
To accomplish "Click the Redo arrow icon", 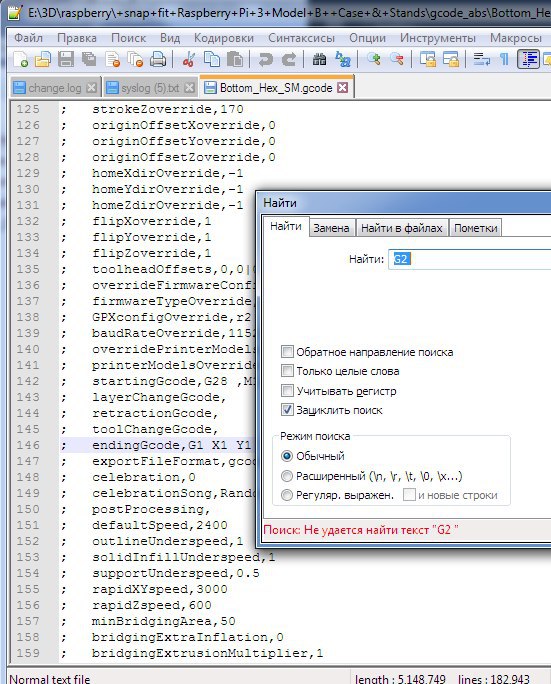I will point(288,59).
